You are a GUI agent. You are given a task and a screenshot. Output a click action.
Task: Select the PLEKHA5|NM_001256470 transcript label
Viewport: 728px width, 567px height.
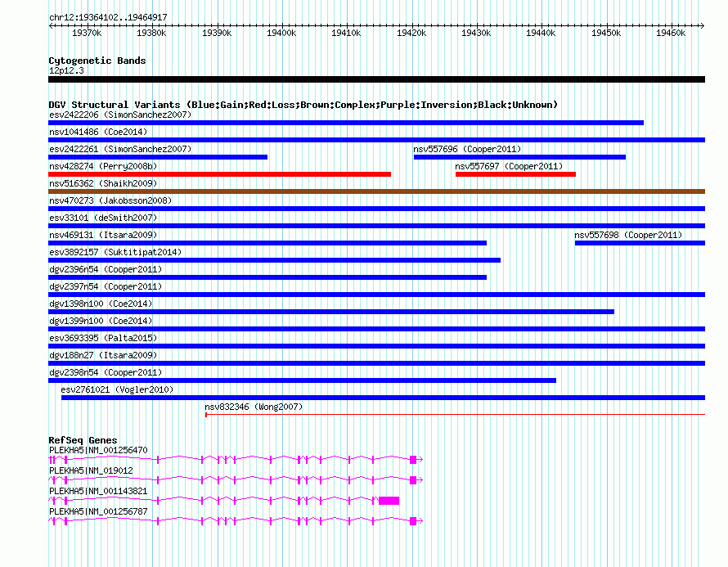pos(98,450)
